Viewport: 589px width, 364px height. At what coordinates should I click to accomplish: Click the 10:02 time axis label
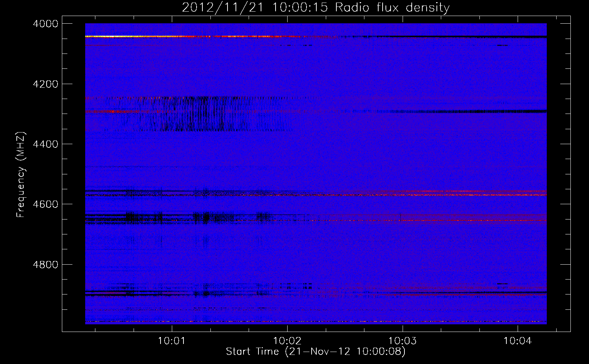point(287,341)
